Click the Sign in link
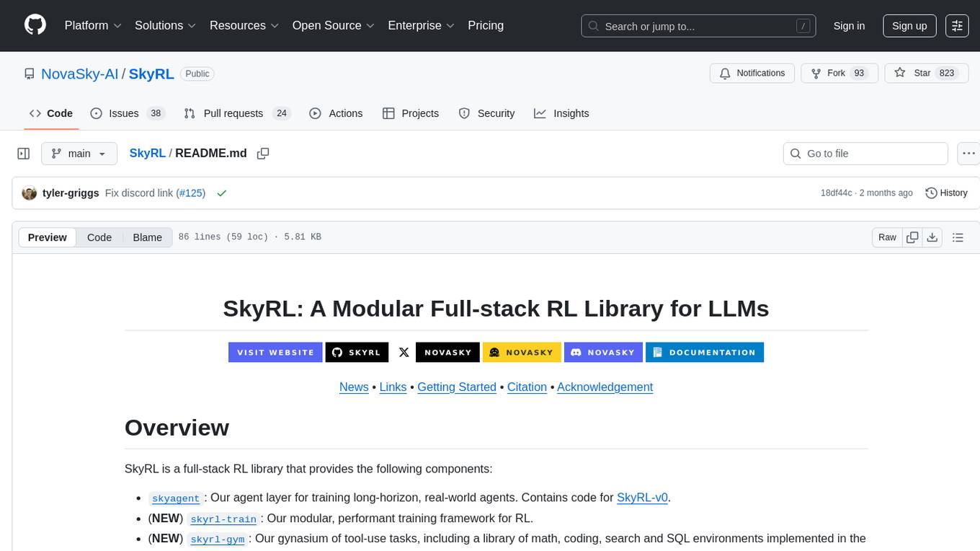Image resolution: width=980 pixels, height=551 pixels. point(849,26)
